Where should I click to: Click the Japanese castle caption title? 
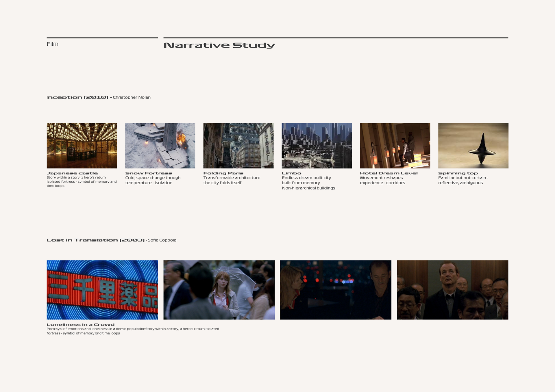72,173
